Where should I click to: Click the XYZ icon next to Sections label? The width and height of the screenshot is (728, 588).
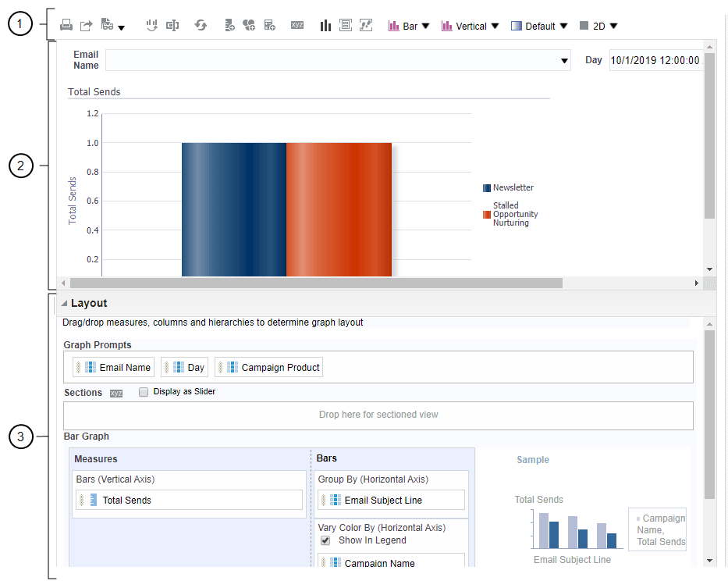[x=115, y=393]
